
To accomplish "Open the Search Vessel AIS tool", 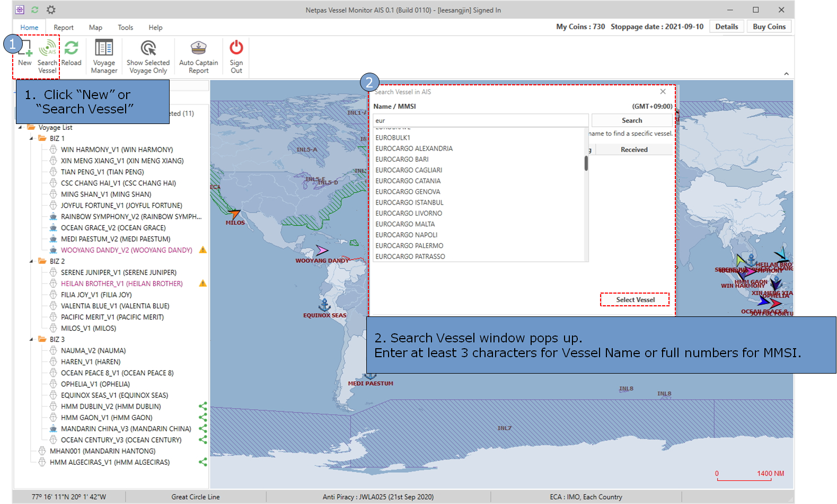I will coord(47,56).
